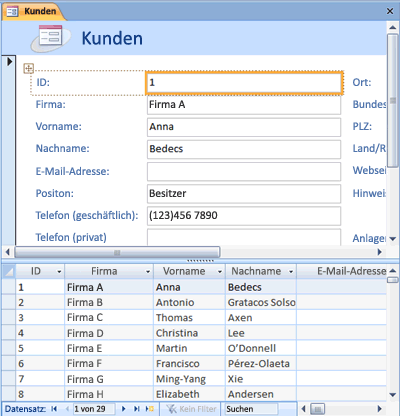Create a new empty record
Screen dimensions: 400x416
[x=150, y=409]
